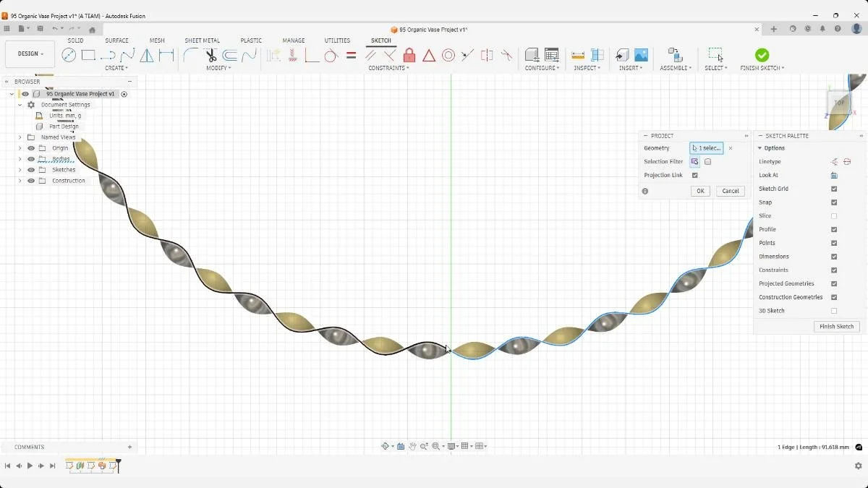Click the Look At icon in Sketch Palette

point(834,174)
